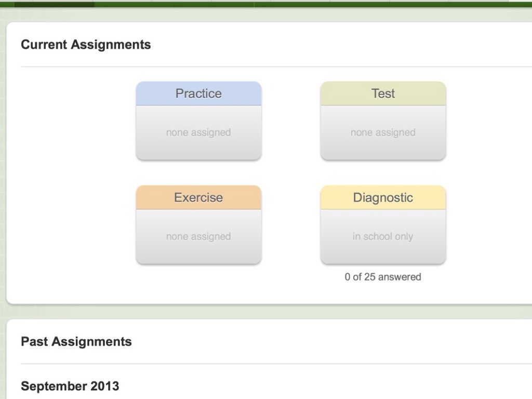Image resolution: width=532 pixels, height=399 pixels.
Task: Click the divider line below Past Assignments
Action: 275,364
